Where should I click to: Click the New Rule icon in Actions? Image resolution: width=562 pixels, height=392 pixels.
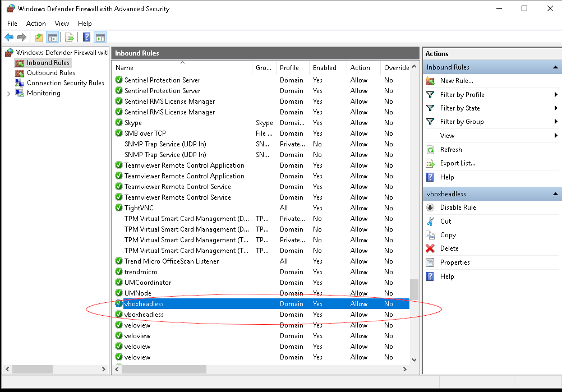click(x=430, y=81)
